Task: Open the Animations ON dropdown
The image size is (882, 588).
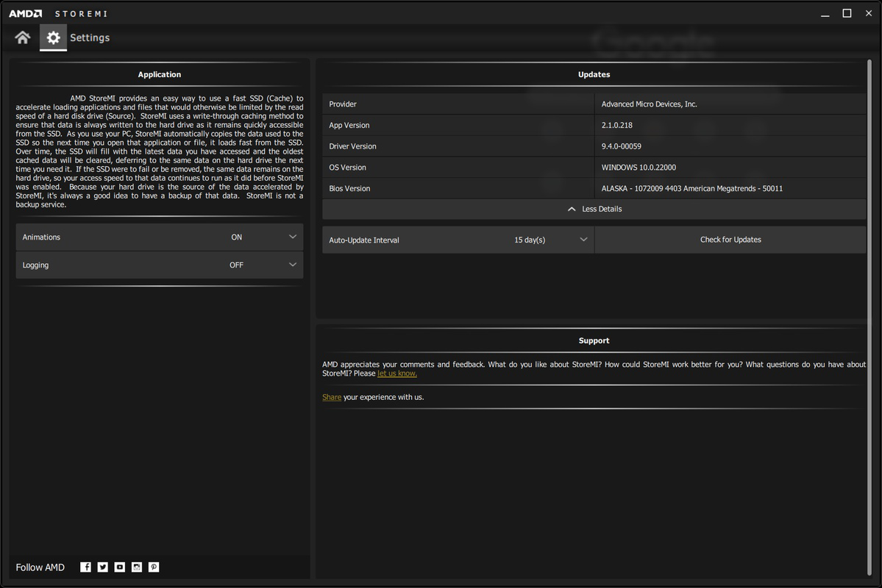Action: click(x=159, y=237)
